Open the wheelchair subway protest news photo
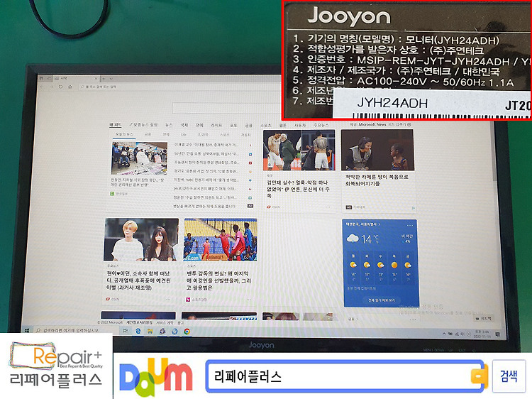Image resolution: width=532 pixels, height=399 pixels. coord(139,158)
